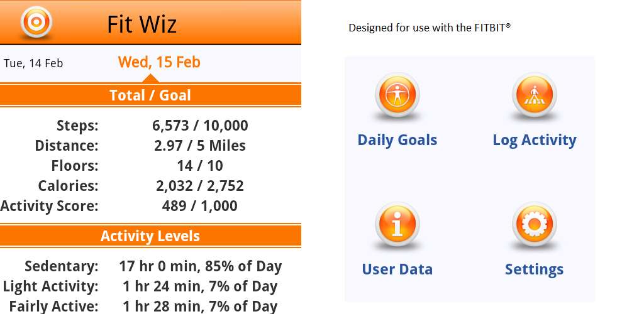Click the Log Activity label
This screenshot has height=314, width=644.
pos(534,139)
